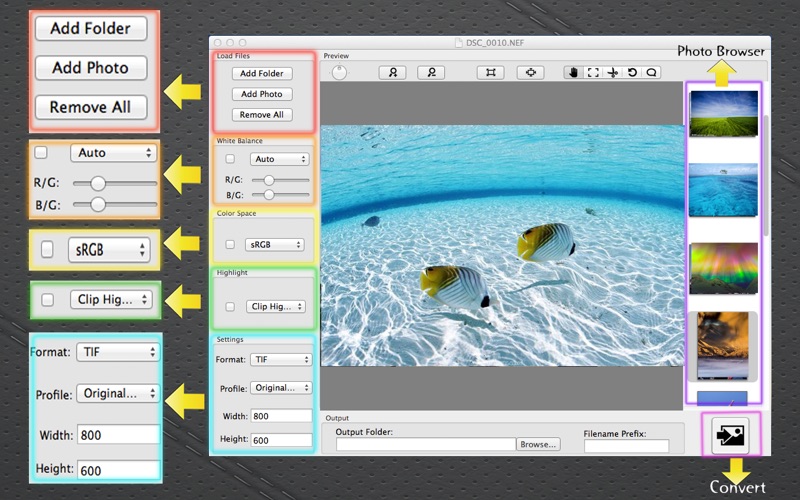Open the TIF format dropdown in app window

[281, 360]
